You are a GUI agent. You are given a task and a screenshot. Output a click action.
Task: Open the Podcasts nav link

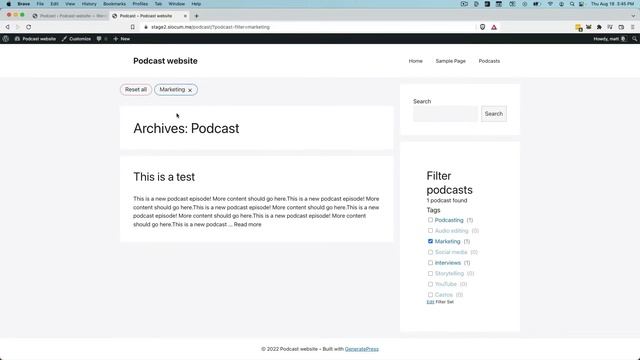(x=489, y=61)
